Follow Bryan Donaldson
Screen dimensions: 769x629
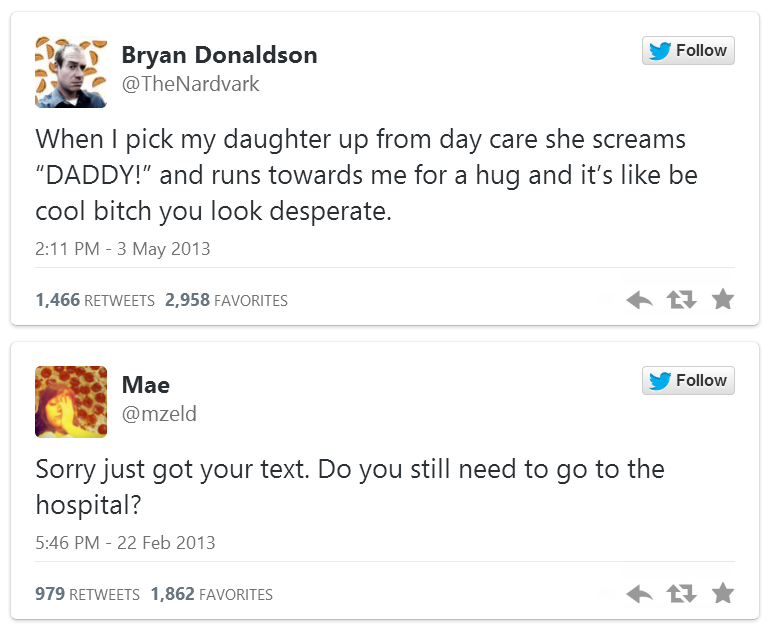[688, 51]
